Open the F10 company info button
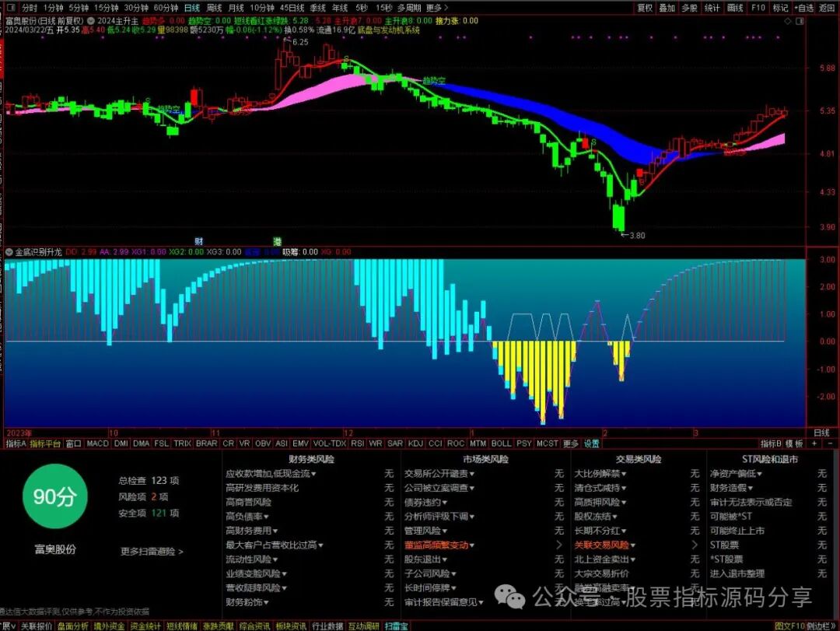The width and height of the screenshot is (840, 631). [758, 8]
